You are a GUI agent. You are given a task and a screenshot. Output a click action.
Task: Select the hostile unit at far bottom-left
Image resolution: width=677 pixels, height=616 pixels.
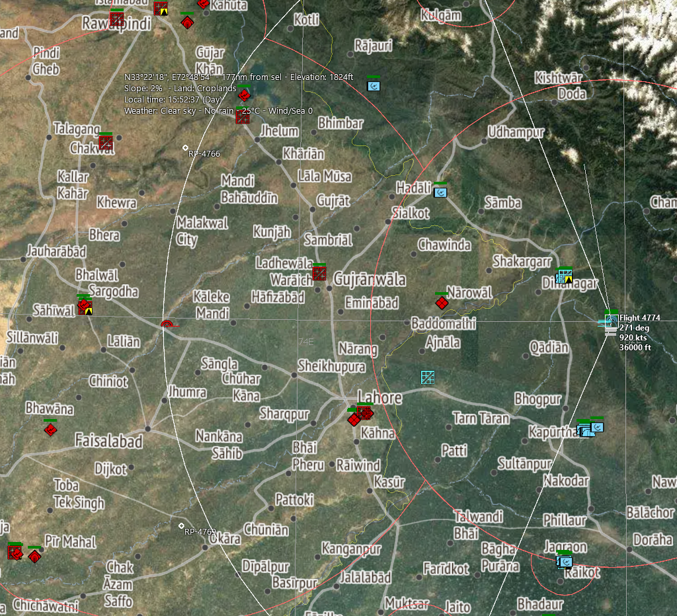(x=15, y=553)
